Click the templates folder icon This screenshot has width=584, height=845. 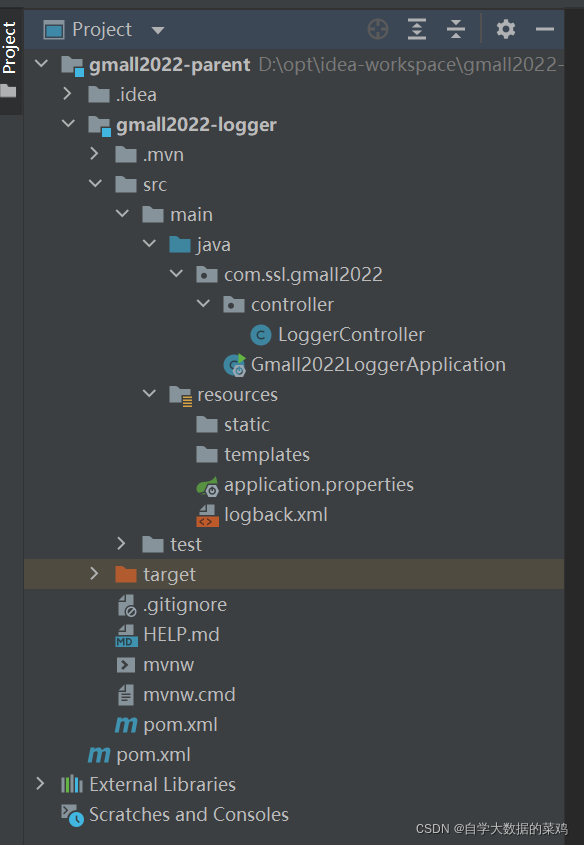coord(207,455)
